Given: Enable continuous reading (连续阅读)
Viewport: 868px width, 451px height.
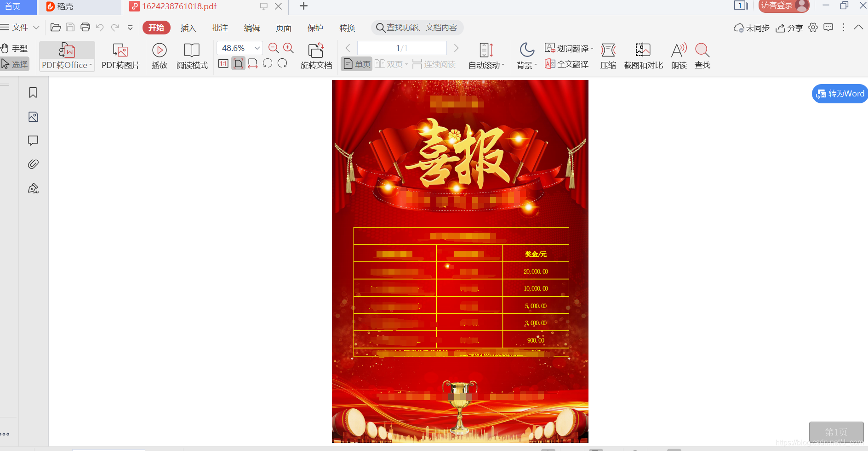Looking at the screenshot, I should [x=434, y=64].
